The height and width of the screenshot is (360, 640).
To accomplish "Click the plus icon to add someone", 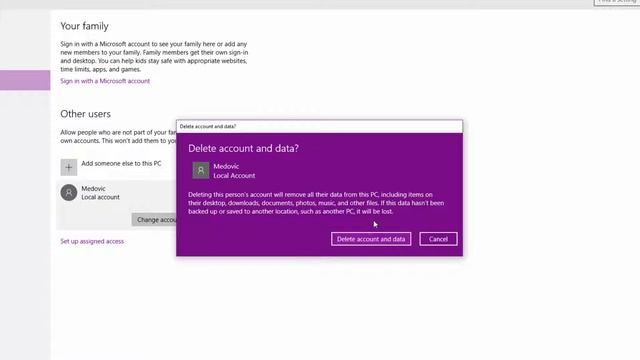I will click(69, 167).
